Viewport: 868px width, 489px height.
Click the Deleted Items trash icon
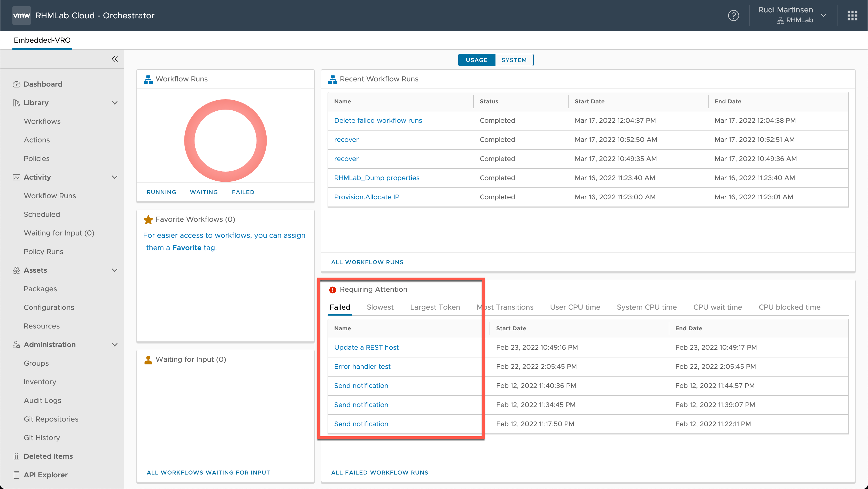point(16,456)
